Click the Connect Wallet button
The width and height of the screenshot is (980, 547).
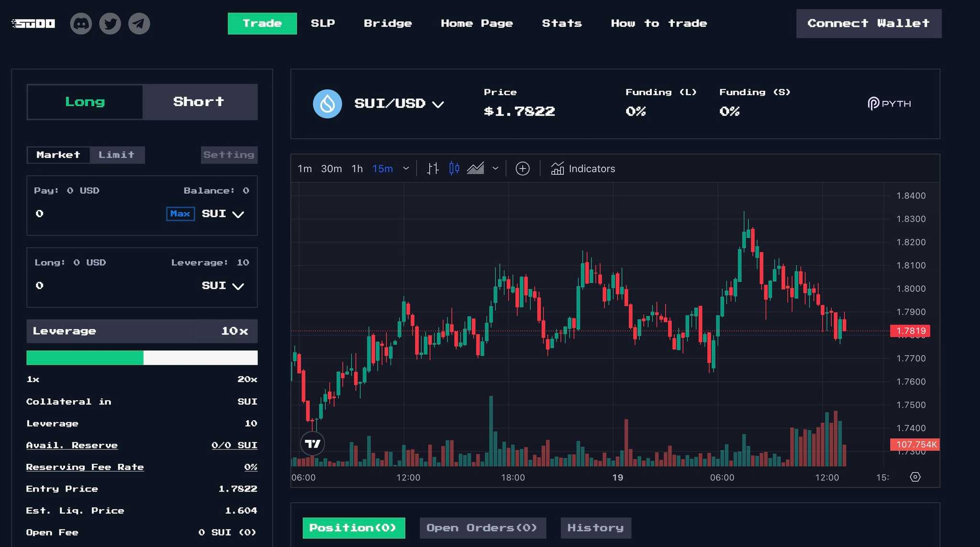pyautogui.click(x=869, y=23)
